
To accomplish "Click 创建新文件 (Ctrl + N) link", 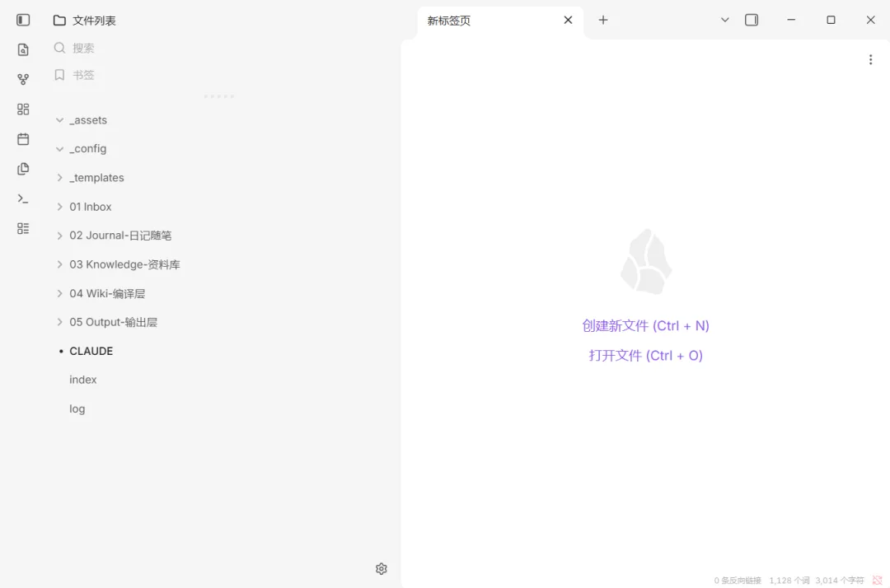I will pos(645,326).
